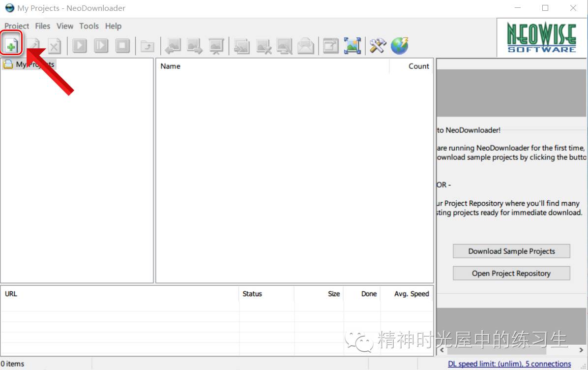Sort downloads by the Status column header
The width and height of the screenshot is (588, 370).
coord(252,294)
